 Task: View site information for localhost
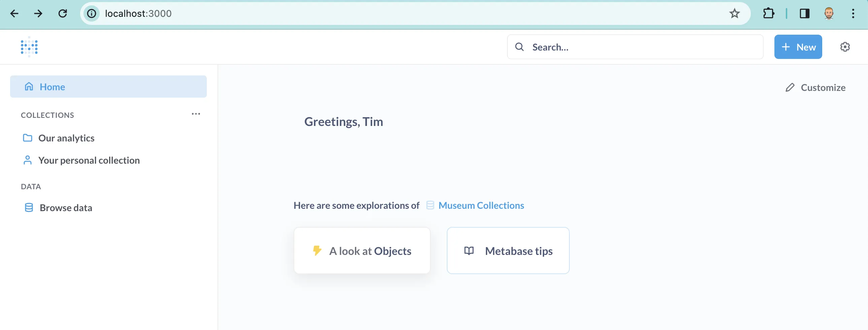[x=92, y=13]
